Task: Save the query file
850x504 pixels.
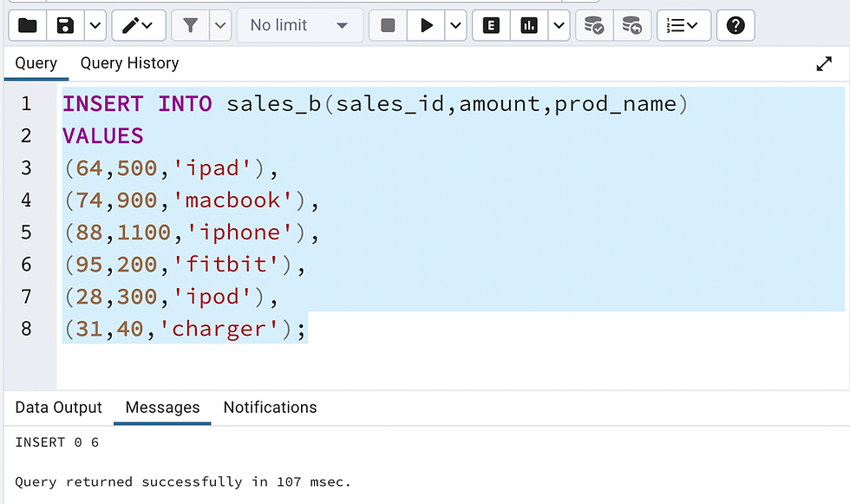Action: 65,25
